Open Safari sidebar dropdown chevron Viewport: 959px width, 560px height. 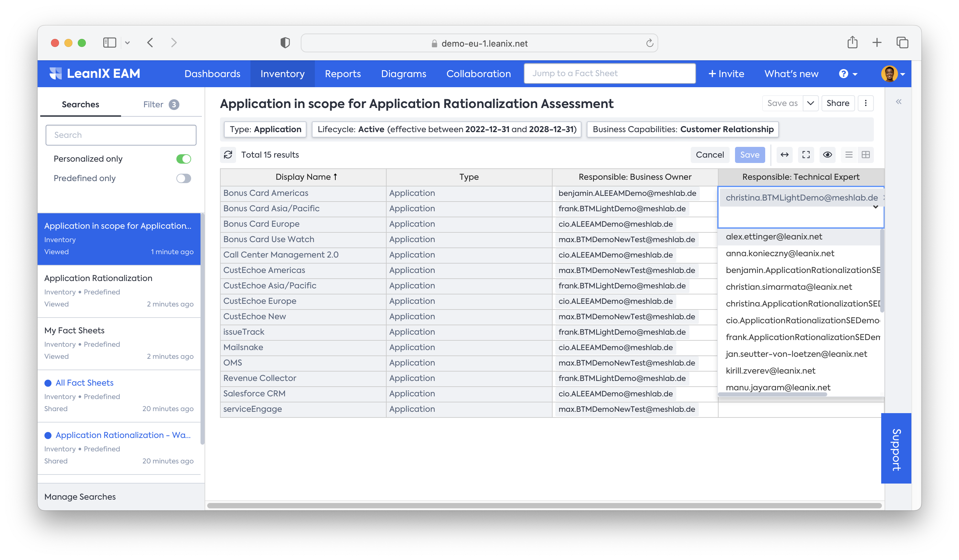point(127,43)
